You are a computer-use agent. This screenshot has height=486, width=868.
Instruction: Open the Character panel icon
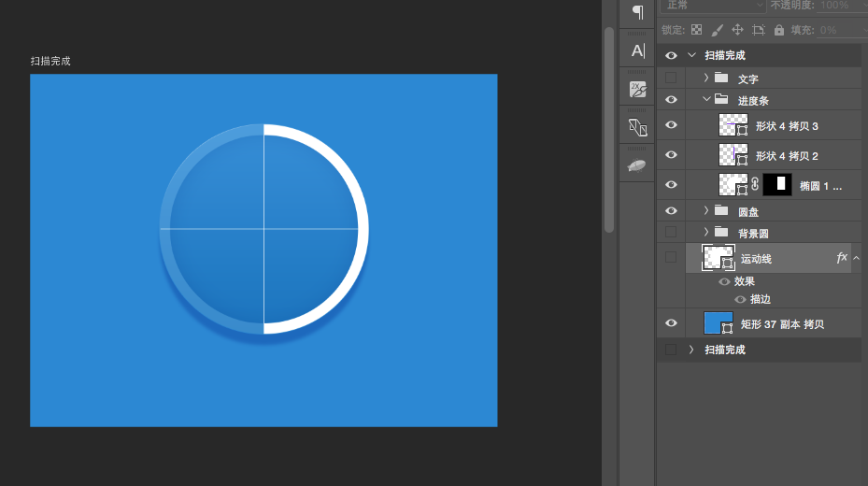[638, 50]
